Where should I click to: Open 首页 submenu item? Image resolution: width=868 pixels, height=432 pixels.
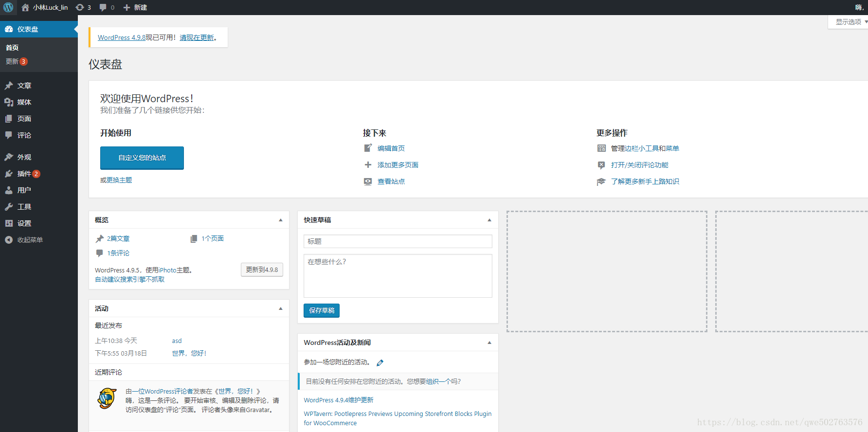[12, 48]
